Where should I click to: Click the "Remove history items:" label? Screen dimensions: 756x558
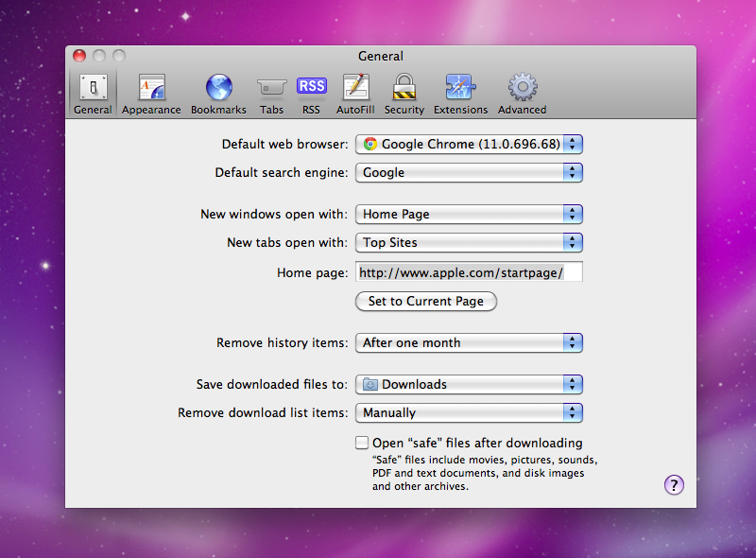click(x=282, y=342)
